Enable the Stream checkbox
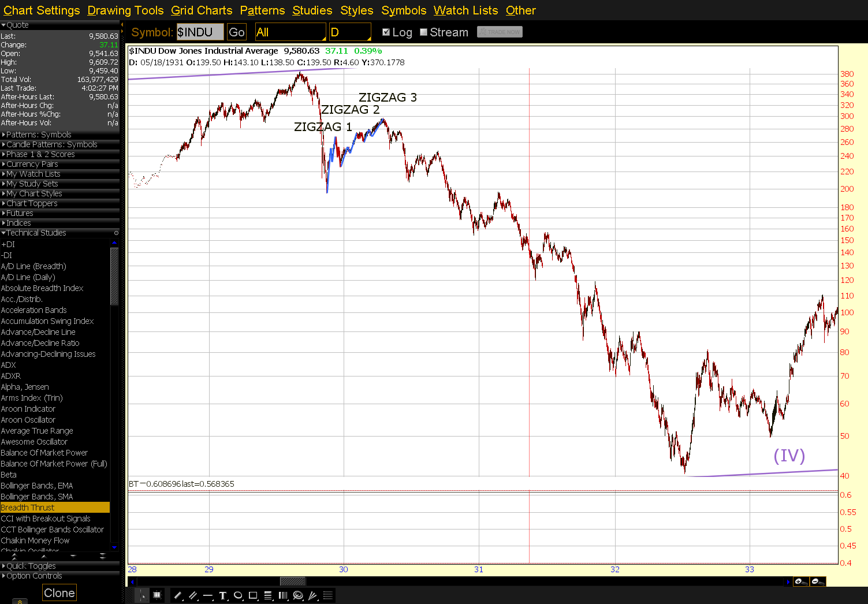Viewport: 868px width, 604px height. tap(424, 32)
